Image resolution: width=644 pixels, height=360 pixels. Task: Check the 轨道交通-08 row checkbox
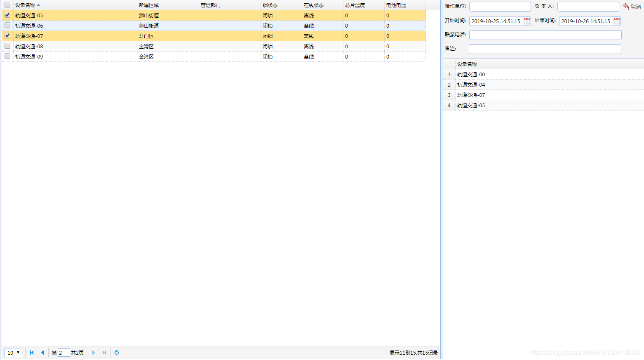[x=7, y=46]
